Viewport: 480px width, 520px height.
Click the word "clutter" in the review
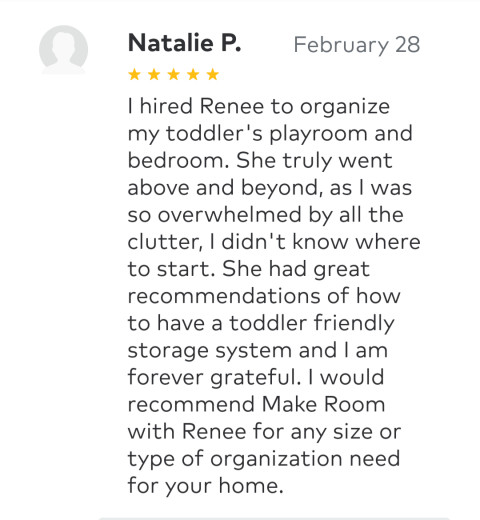coord(165,242)
